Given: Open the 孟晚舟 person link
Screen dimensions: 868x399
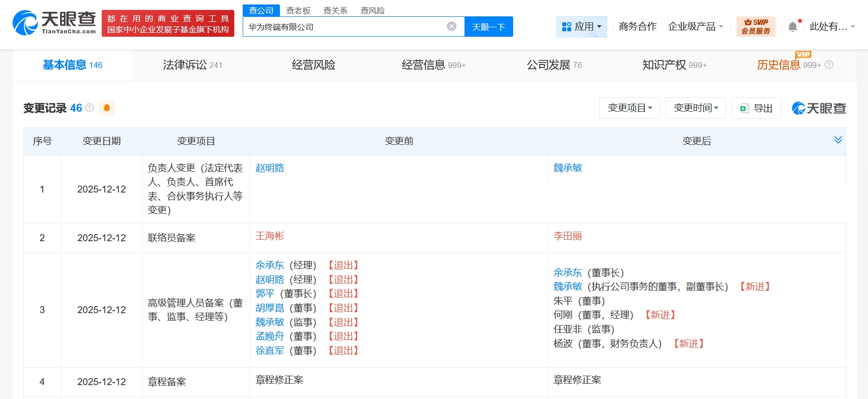Looking at the screenshot, I should [x=269, y=336].
